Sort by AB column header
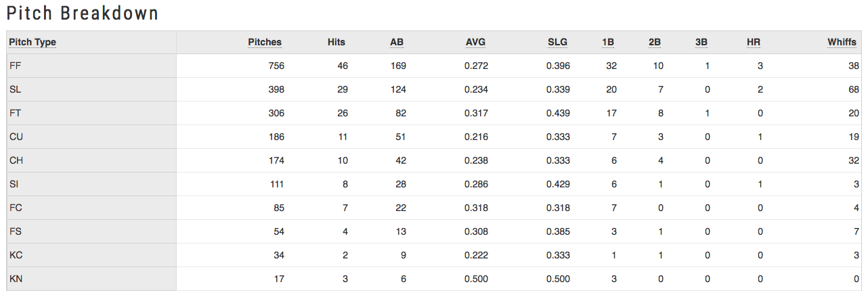 pos(396,42)
